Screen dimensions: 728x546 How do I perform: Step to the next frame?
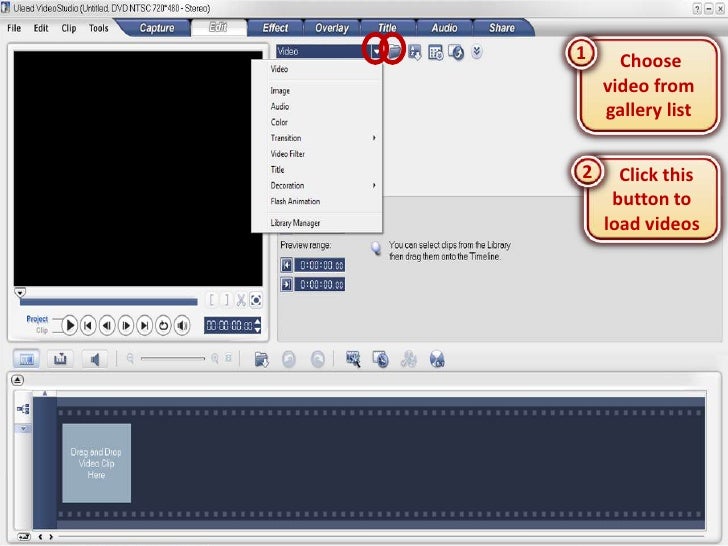tap(126, 325)
